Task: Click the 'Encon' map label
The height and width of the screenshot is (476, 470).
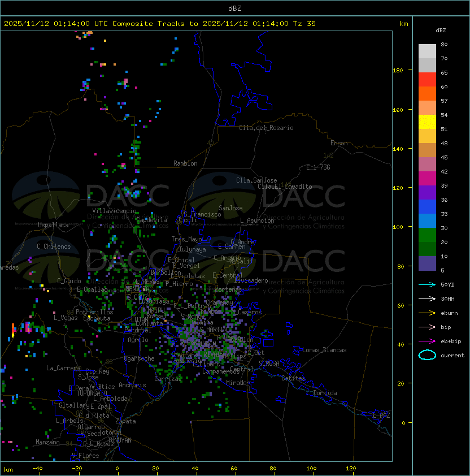Action: tap(339, 143)
